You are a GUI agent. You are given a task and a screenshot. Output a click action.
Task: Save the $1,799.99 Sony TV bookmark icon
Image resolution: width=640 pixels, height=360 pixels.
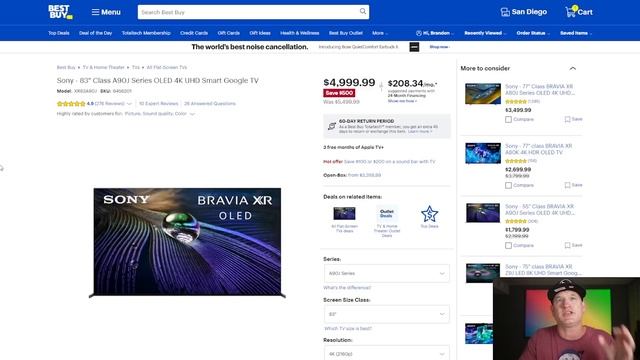[x=567, y=245]
